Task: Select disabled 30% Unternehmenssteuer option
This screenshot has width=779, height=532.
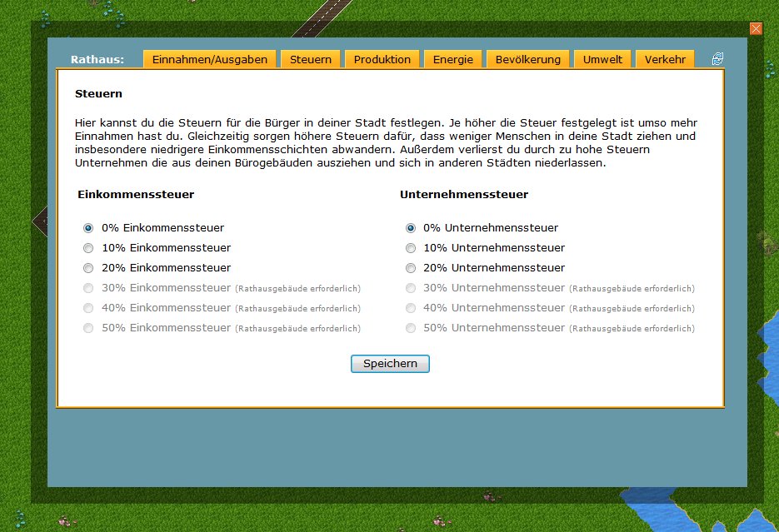Action: pos(411,288)
